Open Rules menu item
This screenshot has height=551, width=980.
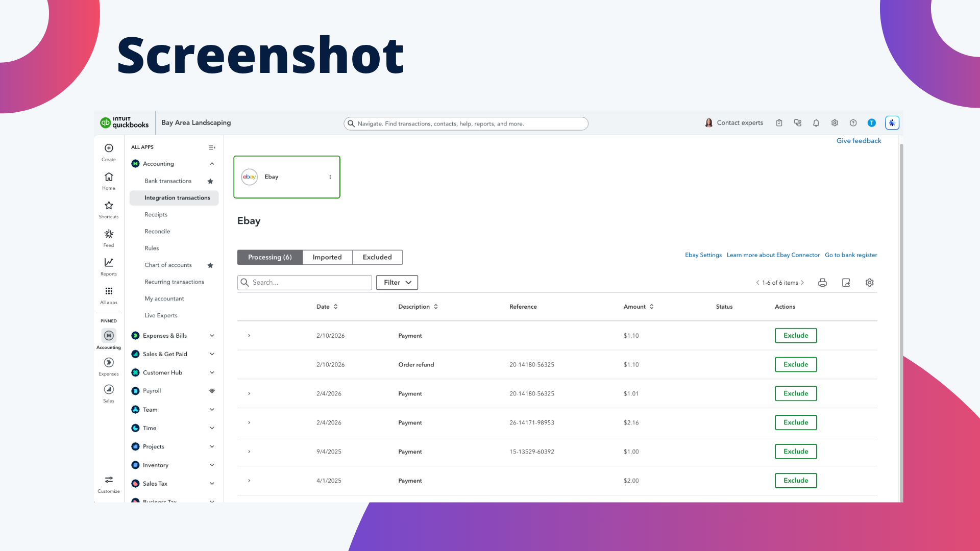[152, 248]
